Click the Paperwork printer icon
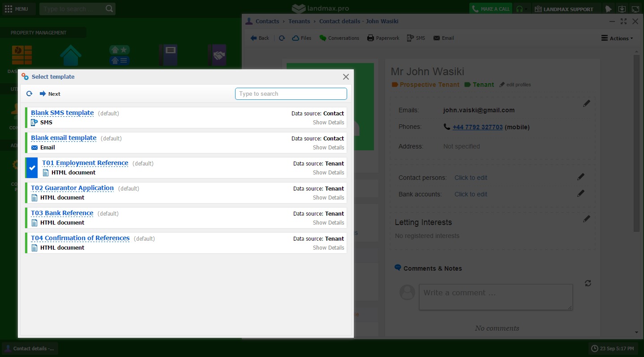Viewport: 644px width, 357px height. click(x=370, y=38)
